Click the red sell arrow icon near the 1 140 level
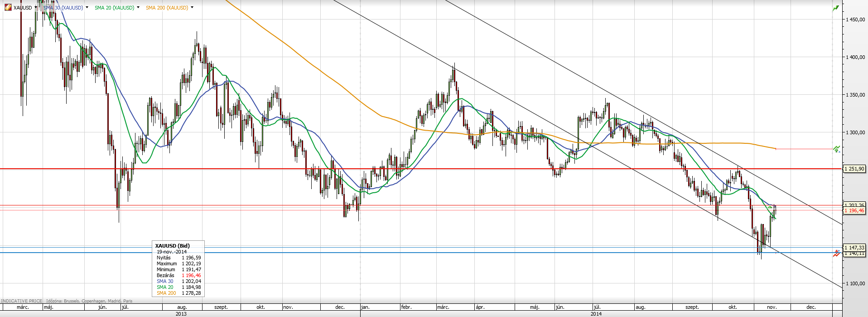Screen dimensions: 868x317 (836, 254)
